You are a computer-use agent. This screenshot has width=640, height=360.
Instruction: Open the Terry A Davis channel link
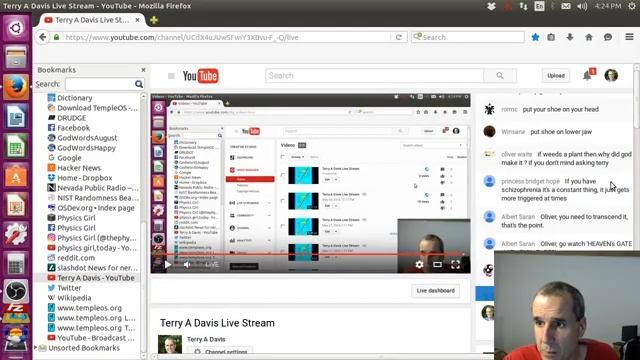point(206,339)
